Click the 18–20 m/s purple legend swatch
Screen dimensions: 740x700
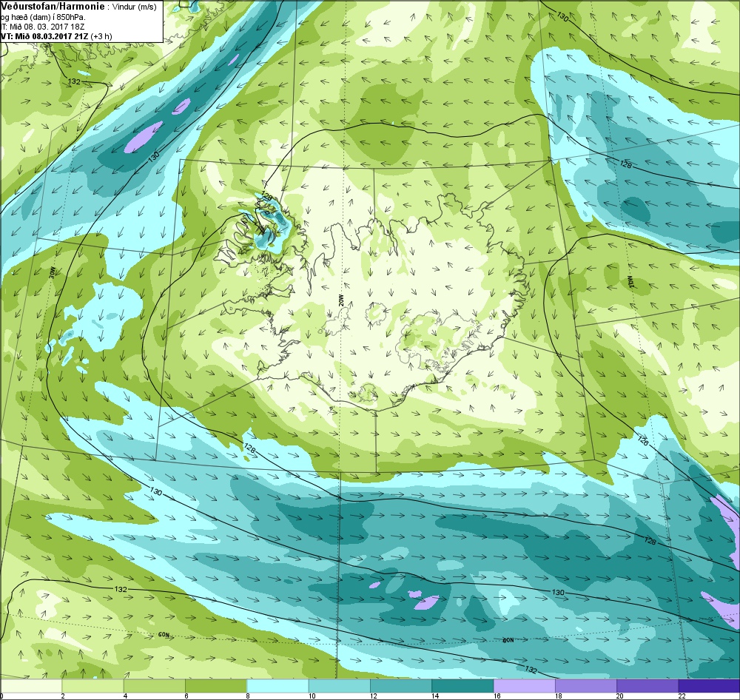click(x=585, y=685)
